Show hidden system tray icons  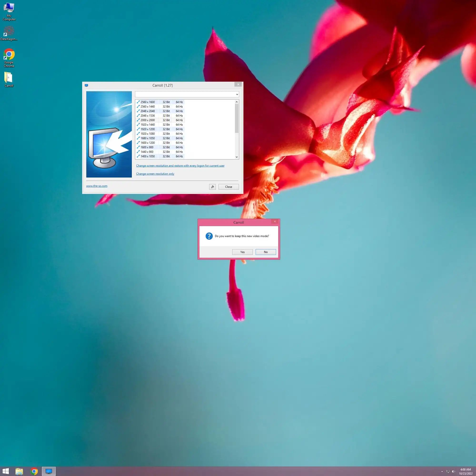click(x=442, y=471)
